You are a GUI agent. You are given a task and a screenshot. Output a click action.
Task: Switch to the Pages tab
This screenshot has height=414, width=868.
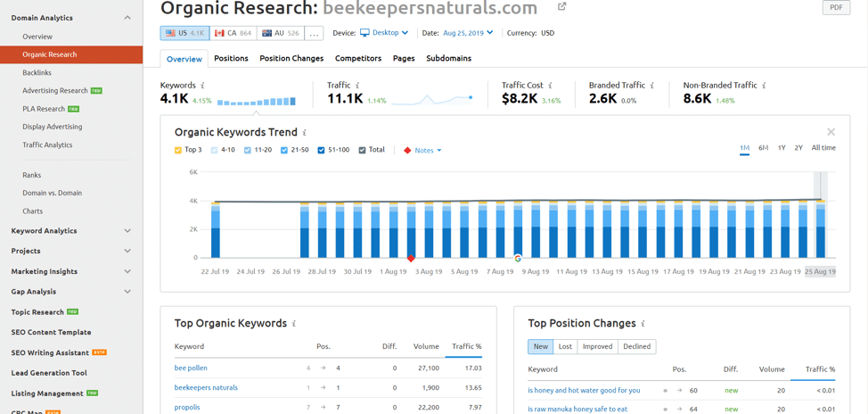(x=404, y=58)
